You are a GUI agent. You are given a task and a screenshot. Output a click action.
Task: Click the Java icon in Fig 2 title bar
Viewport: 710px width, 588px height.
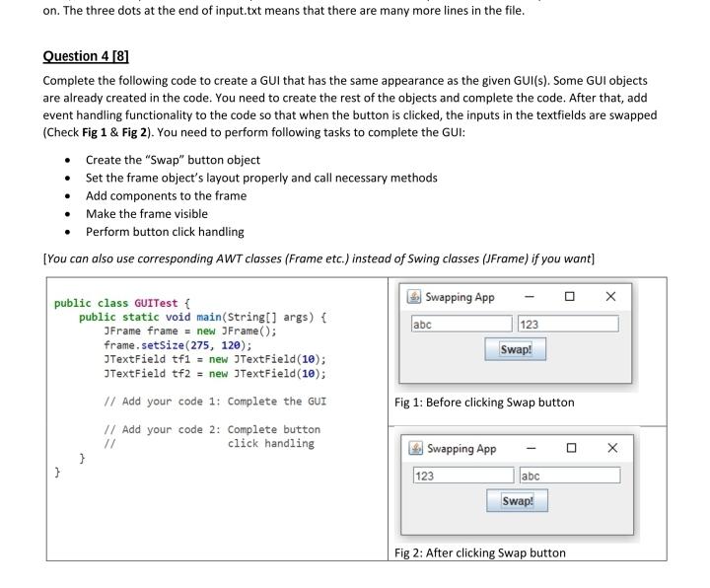pos(416,448)
